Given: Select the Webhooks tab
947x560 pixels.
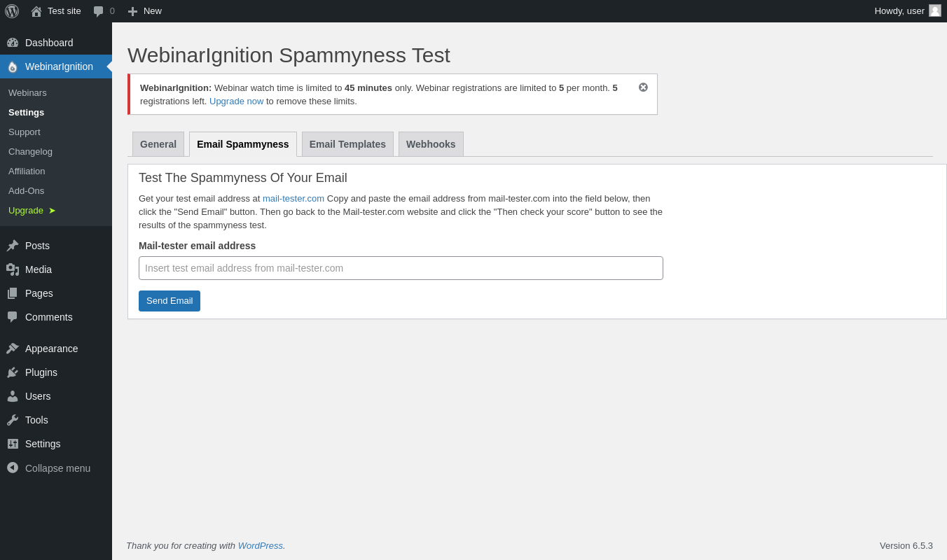Looking at the screenshot, I should [431, 144].
